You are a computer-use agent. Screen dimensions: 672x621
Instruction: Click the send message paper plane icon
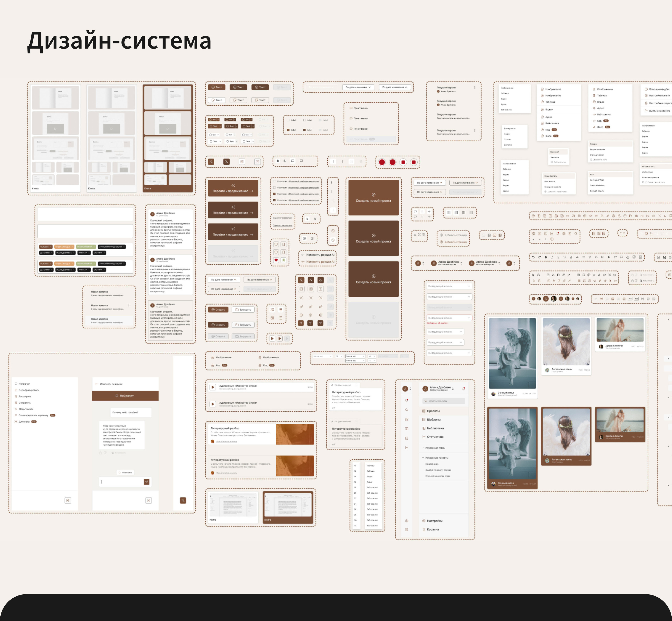pyautogui.click(x=147, y=481)
